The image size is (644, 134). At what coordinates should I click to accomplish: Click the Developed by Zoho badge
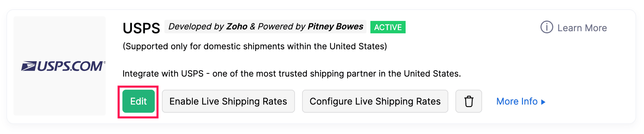[265, 27]
